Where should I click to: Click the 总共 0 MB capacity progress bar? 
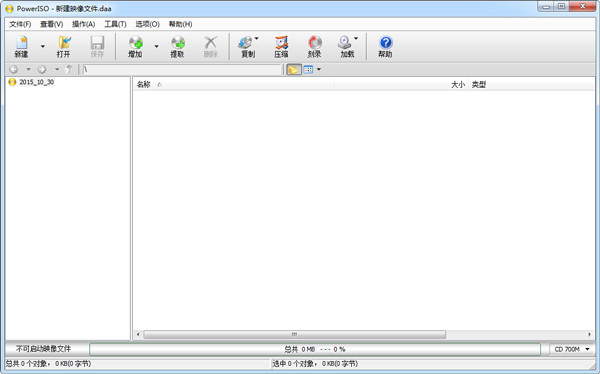coord(315,349)
